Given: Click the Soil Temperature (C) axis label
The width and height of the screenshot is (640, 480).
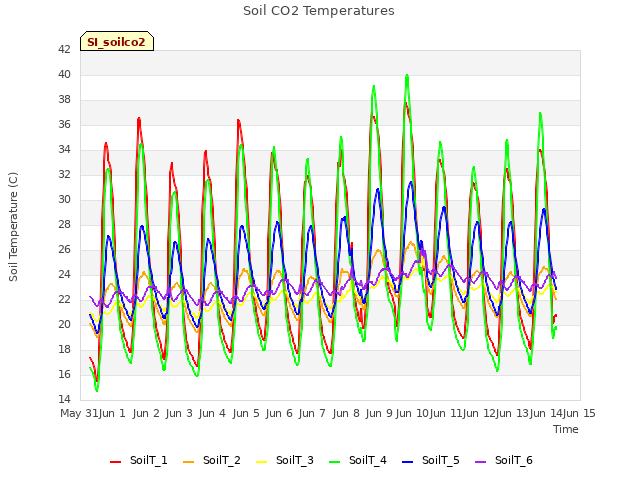Looking at the screenshot, I should 13,227.
